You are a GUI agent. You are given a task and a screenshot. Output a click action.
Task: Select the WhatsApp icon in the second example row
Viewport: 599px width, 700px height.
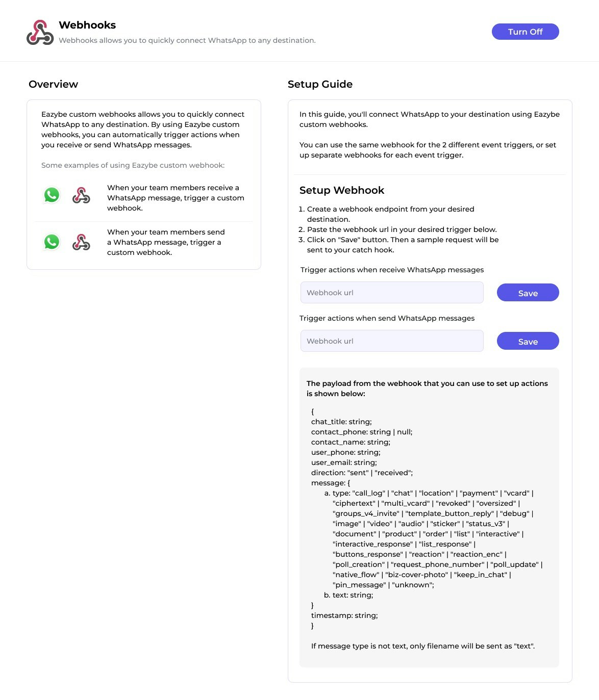click(52, 243)
